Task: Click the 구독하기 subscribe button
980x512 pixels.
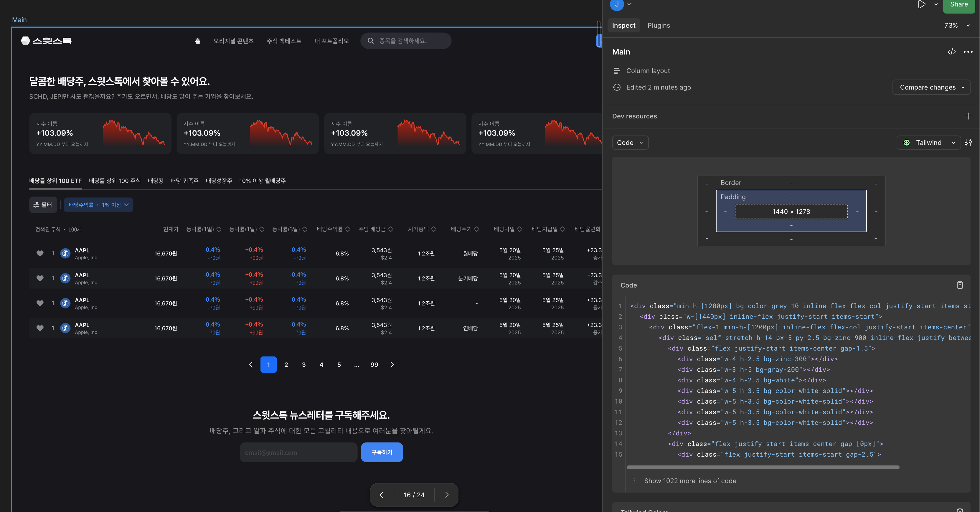Action: [382, 452]
